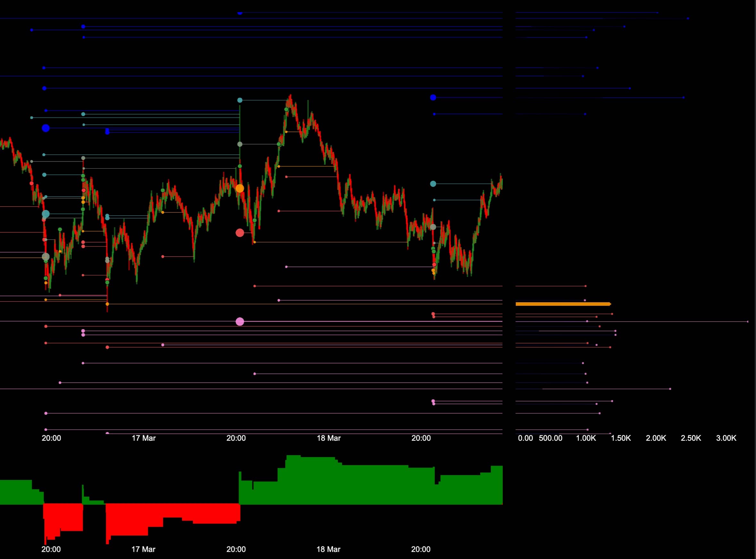The width and height of the screenshot is (756, 559).
Task: Click the 3.00K label on histogram axis
Action: click(x=726, y=438)
